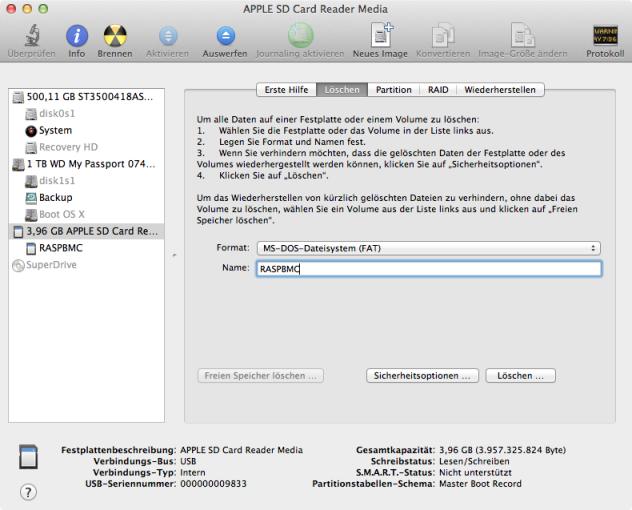This screenshot has height=510, width=632.
Task: Open the Info toolbar icon
Action: point(77,35)
